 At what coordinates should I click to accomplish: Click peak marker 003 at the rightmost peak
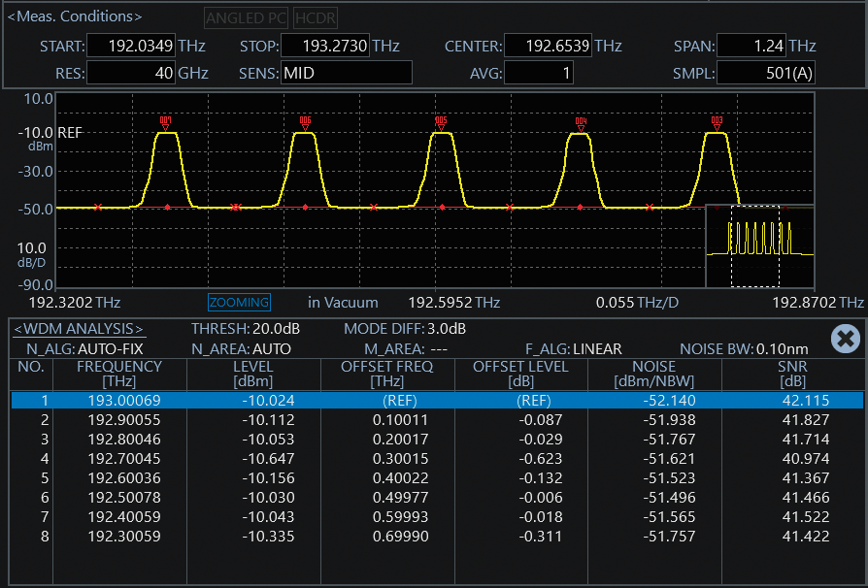717,123
